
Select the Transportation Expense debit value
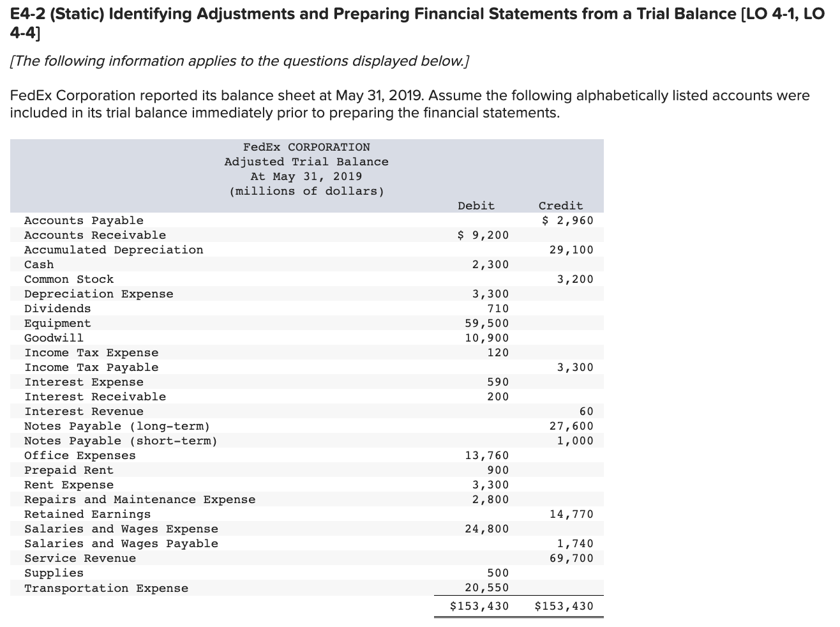tap(490, 587)
